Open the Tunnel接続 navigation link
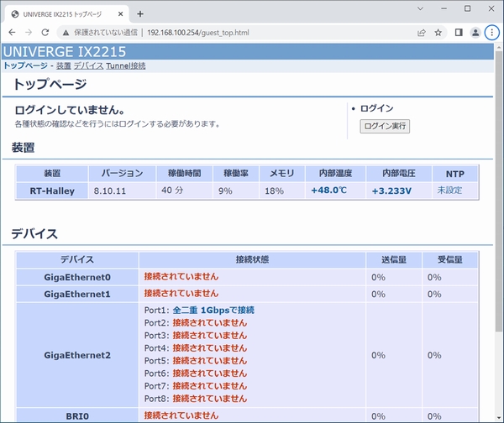Viewport: 504px width, 423px height. point(126,65)
